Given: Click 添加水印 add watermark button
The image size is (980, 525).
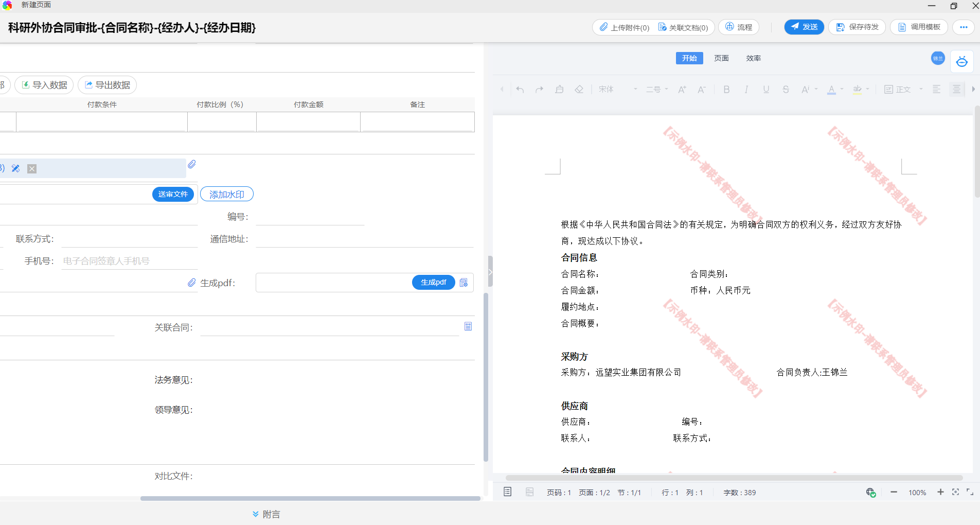Looking at the screenshot, I should point(227,194).
